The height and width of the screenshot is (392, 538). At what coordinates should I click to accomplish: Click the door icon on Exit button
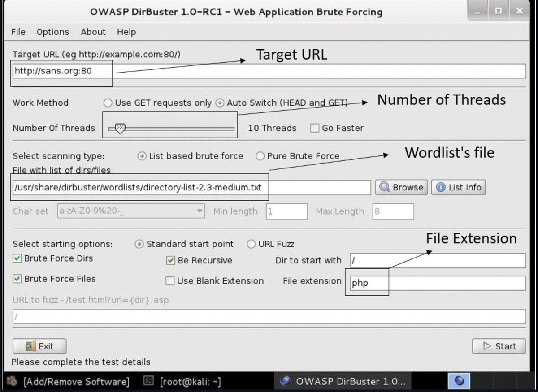tap(31, 346)
